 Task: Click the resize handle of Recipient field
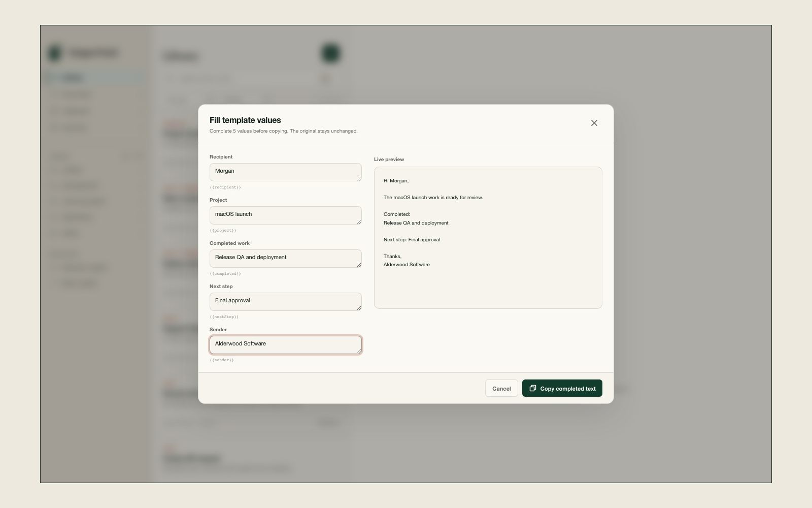click(359, 178)
